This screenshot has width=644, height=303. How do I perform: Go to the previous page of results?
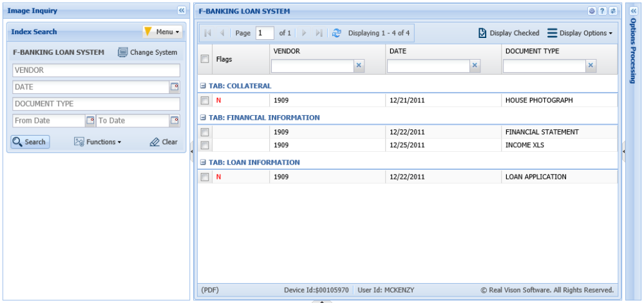click(222, 33)
